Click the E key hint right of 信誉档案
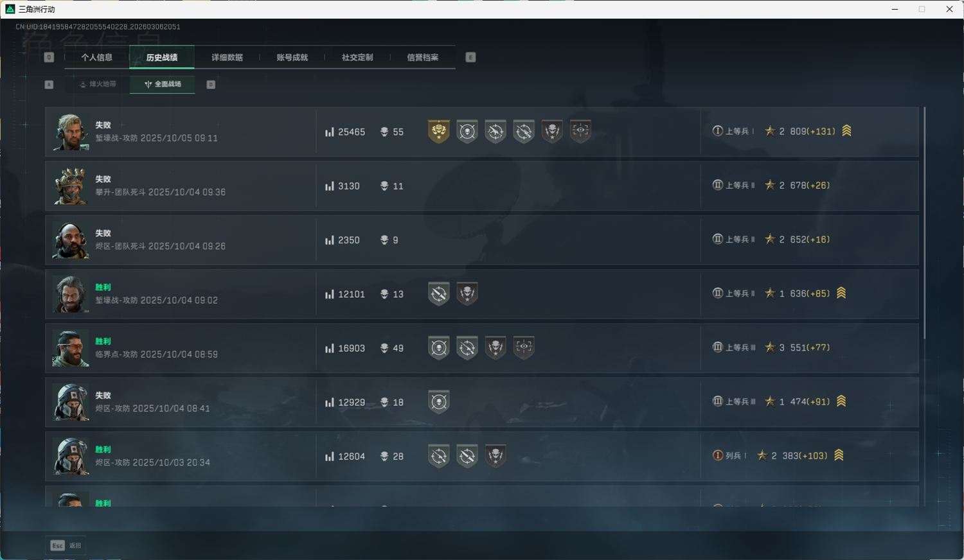This screenshot has height=560, width=964. point(470,57)
